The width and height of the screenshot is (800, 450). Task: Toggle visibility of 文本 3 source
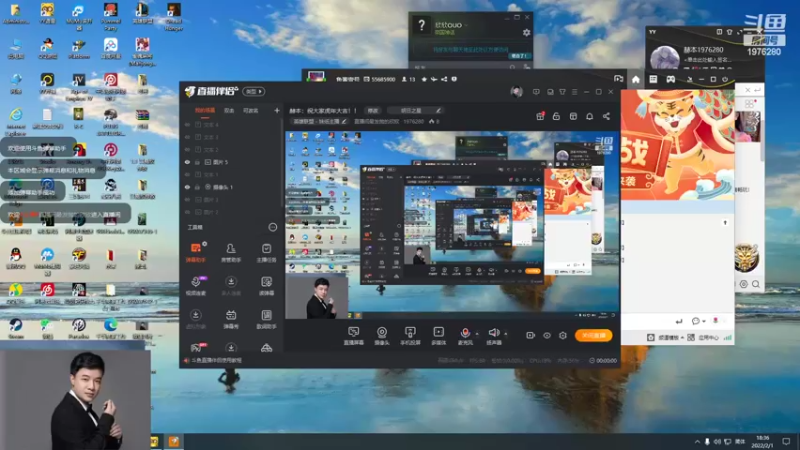point(187,137)
